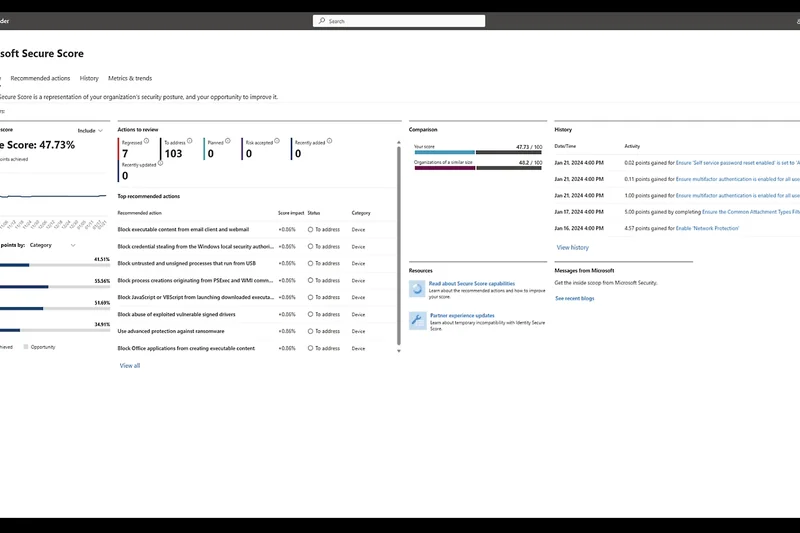Click the actions list scrollbar up arrow
Screen dimensions: 800x533
[398, 142]
